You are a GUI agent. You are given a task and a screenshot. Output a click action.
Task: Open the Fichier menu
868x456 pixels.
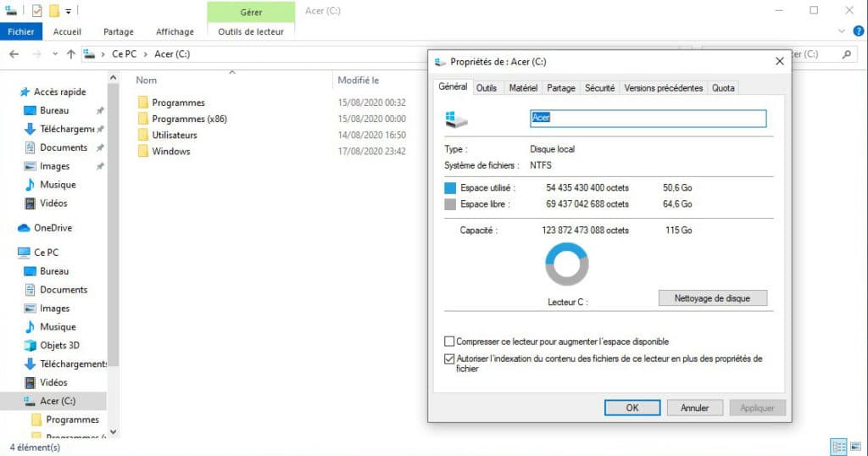(x=21, y=31)
